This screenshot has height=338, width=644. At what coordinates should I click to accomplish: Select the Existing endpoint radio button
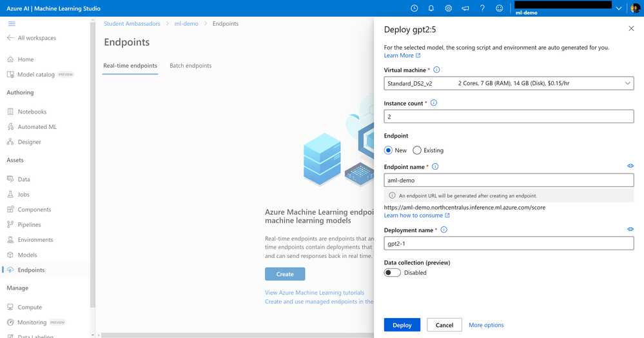(417, 150)
